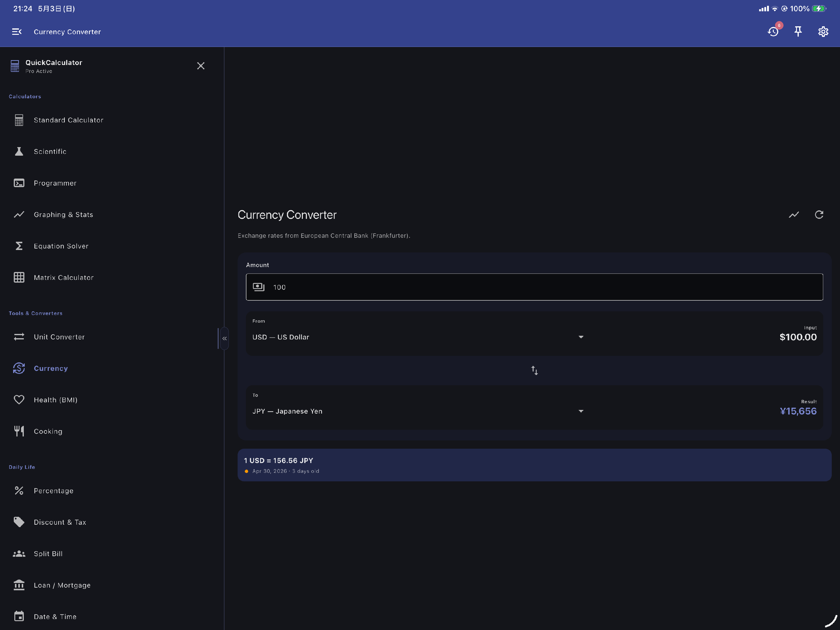Click the 1 USD = 156.56 JPY rate
The image size is (840, 630).
click(278, 461)
